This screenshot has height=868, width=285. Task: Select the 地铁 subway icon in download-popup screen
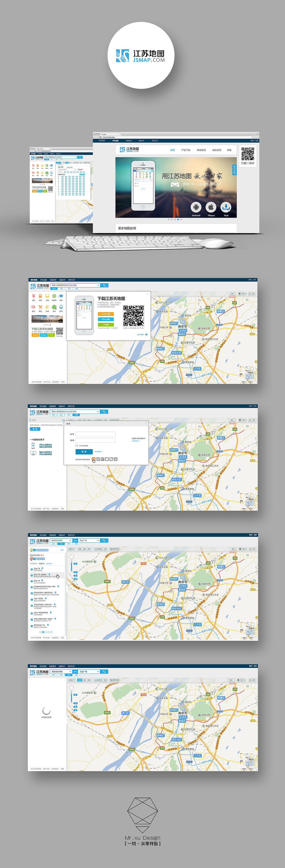point(41,296)
